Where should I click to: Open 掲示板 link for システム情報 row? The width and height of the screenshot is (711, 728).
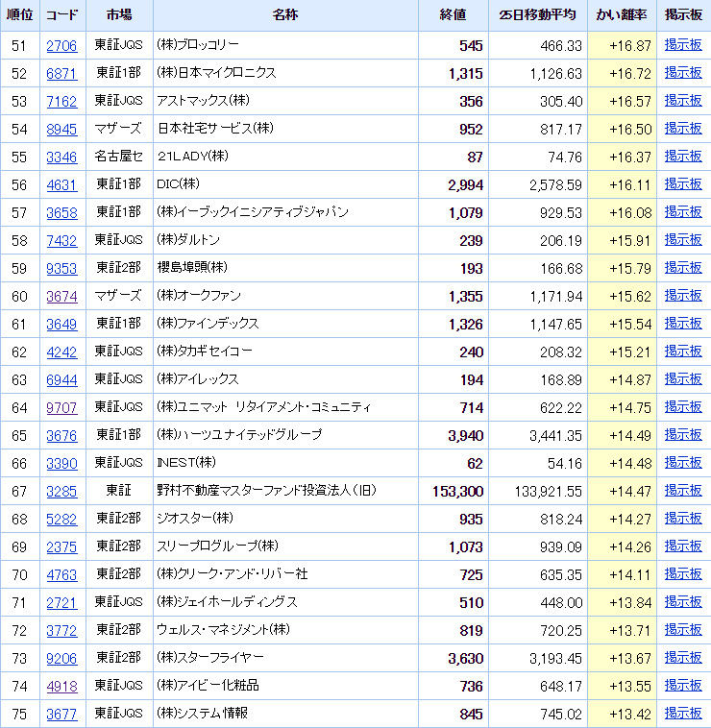click(x=683, y=714)
